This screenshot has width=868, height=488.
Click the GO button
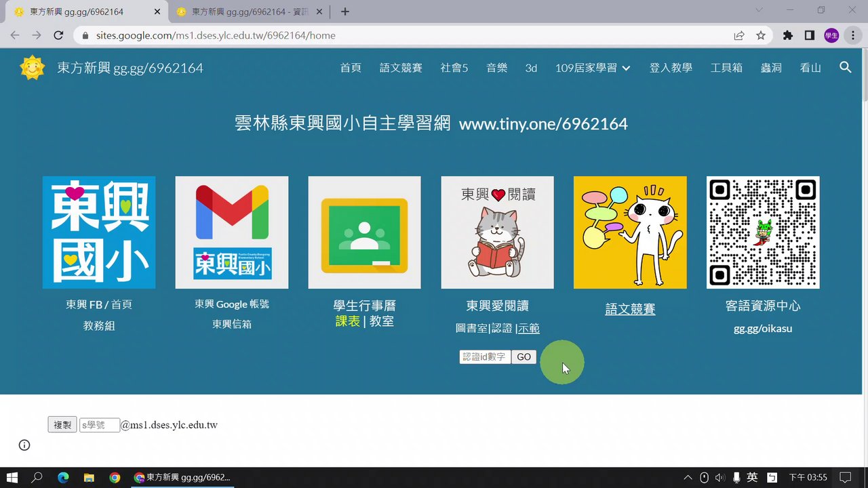click(524, 357)
